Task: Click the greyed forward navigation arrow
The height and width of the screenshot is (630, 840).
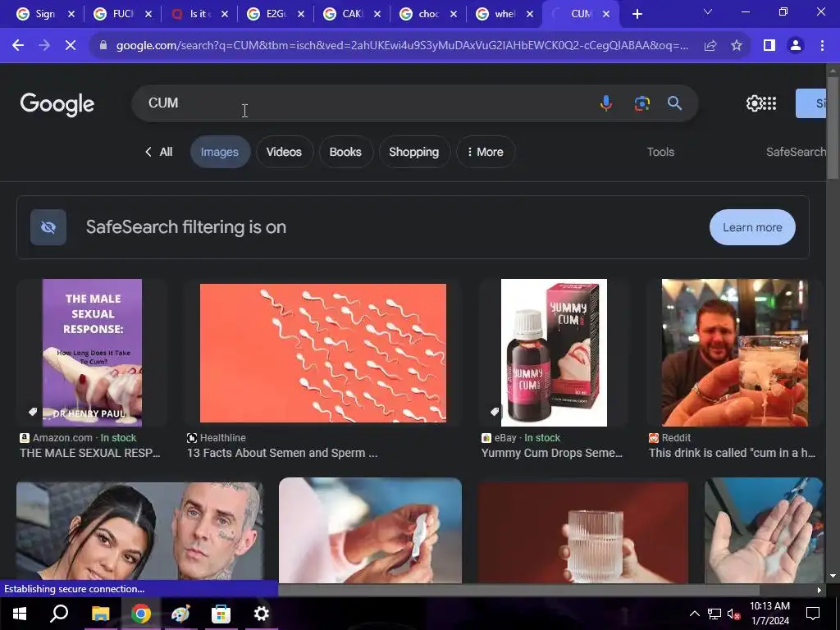Action: [x=44, y=46]
